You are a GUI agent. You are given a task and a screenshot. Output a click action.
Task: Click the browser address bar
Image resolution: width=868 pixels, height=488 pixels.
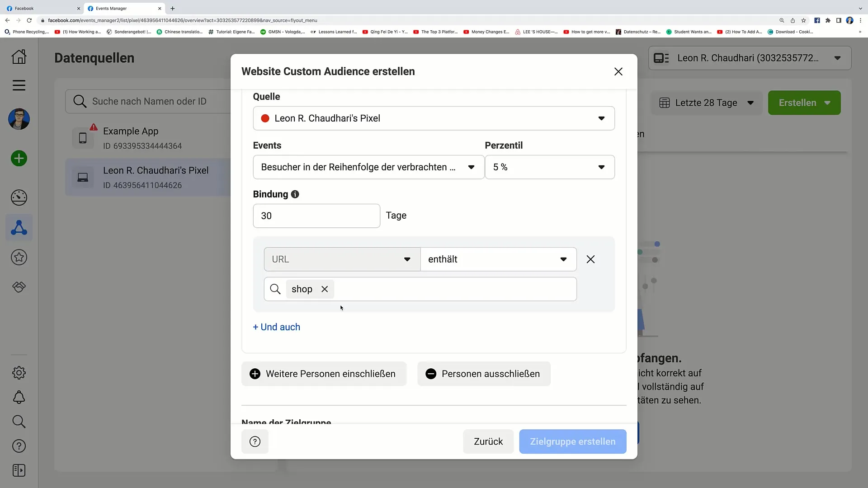pyautogui.click(x=407, y=20)
